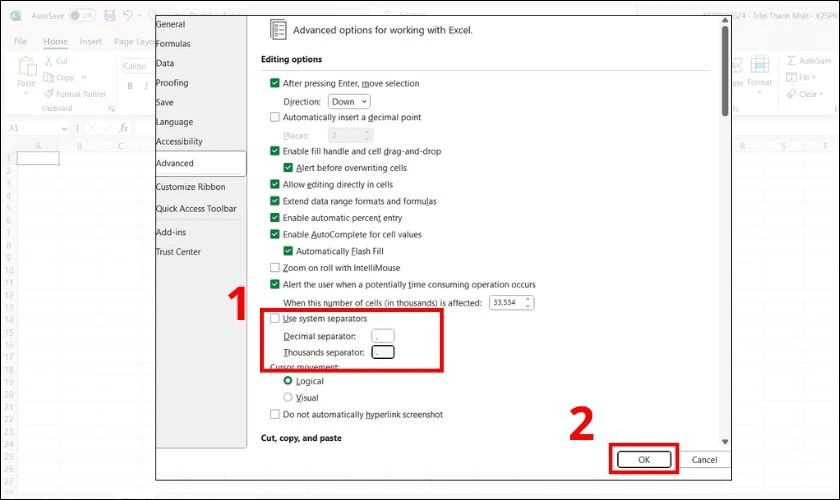Screen dimensions: 840x500
Task: Open the General options category
Action: click(x=170, y=24)
